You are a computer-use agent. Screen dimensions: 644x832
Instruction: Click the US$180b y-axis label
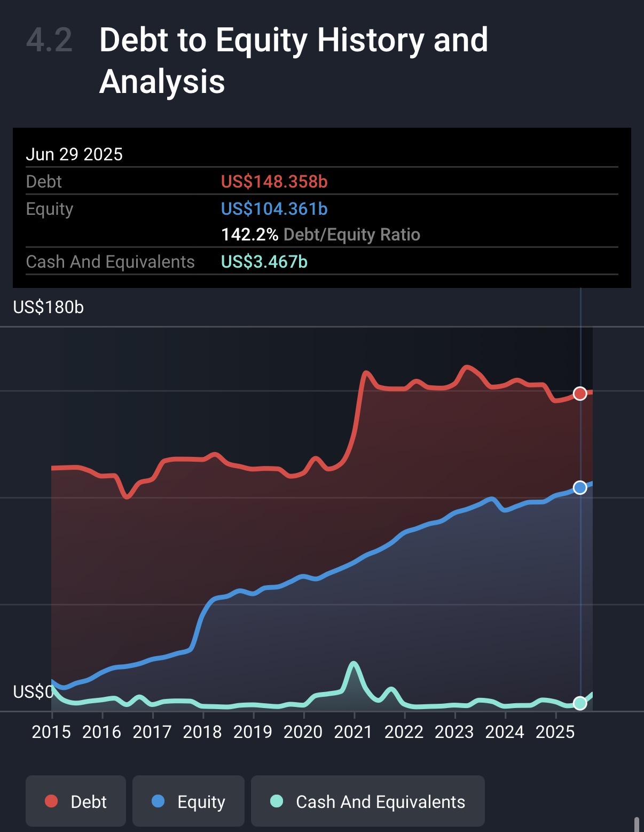coord(49,307)
